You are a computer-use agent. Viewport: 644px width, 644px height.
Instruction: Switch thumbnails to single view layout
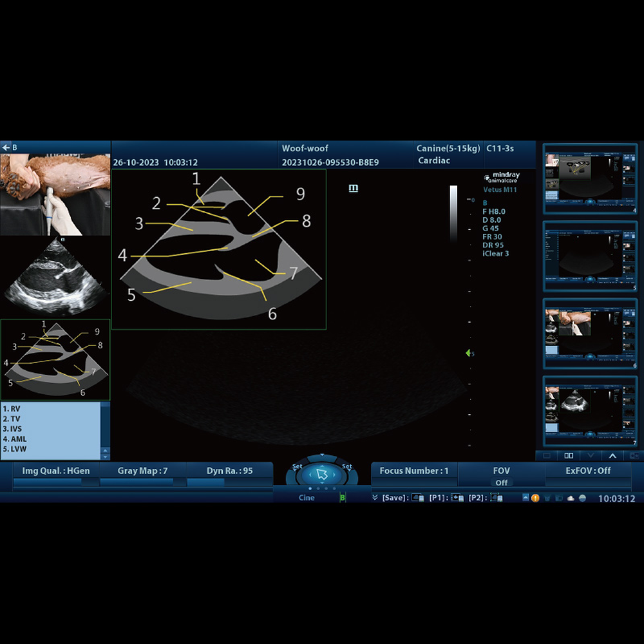click(x=547, y=455)
